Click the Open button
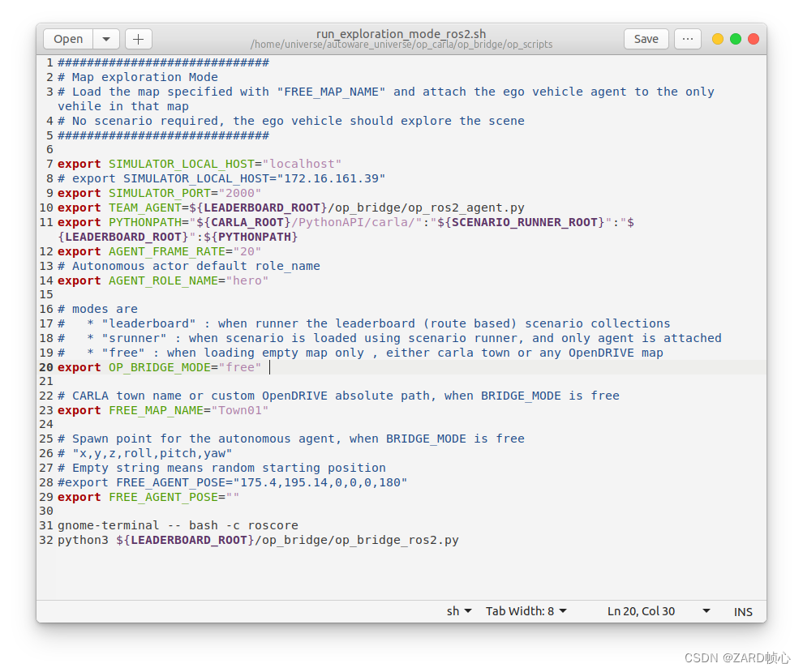Image resolution: width=803 pixels, height=672 pixels. 68,39
